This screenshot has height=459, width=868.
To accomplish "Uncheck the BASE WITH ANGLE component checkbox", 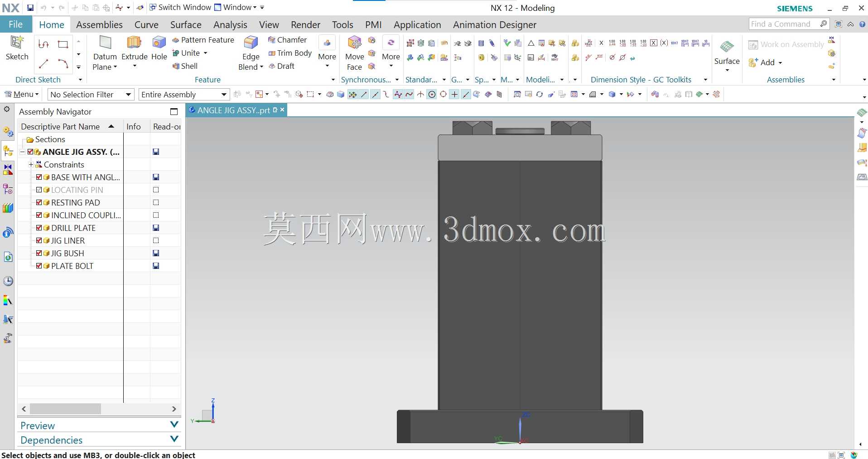I will 39,177.
